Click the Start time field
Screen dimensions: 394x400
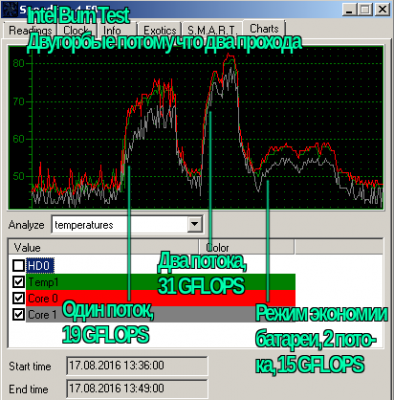[x=137, y=366]
